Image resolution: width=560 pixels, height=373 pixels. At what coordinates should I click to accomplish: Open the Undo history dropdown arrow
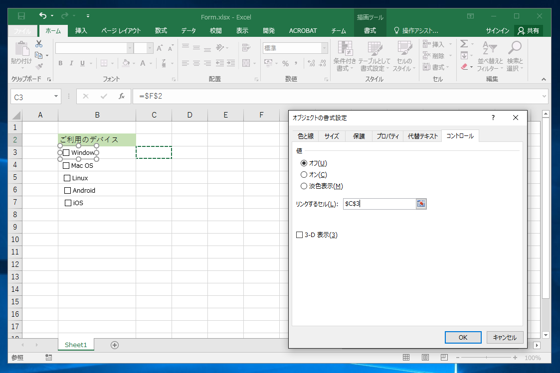(x=52, y=16)
